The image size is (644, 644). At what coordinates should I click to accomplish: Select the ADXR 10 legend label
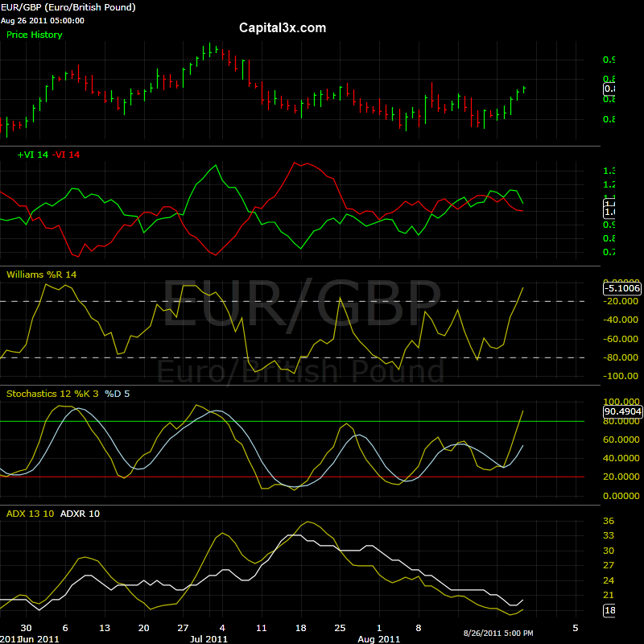pyautogui.click(x=80, y=514)
